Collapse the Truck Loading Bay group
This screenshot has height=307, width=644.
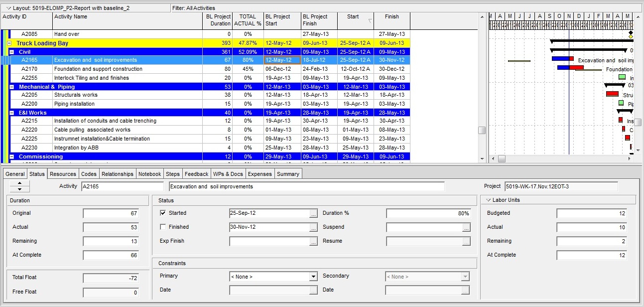[x=9, y=43]
